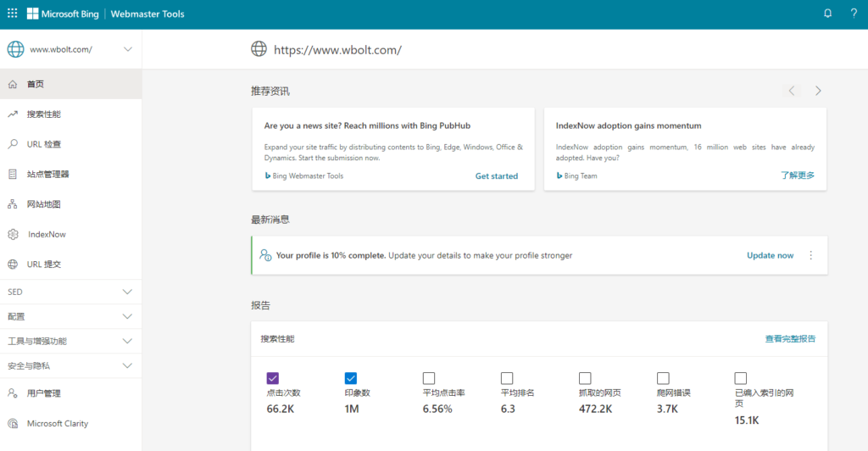Viewport: 868px width, 451px height.
Task: Click the notifications bell icon
Action: click(x=827, y=14)
